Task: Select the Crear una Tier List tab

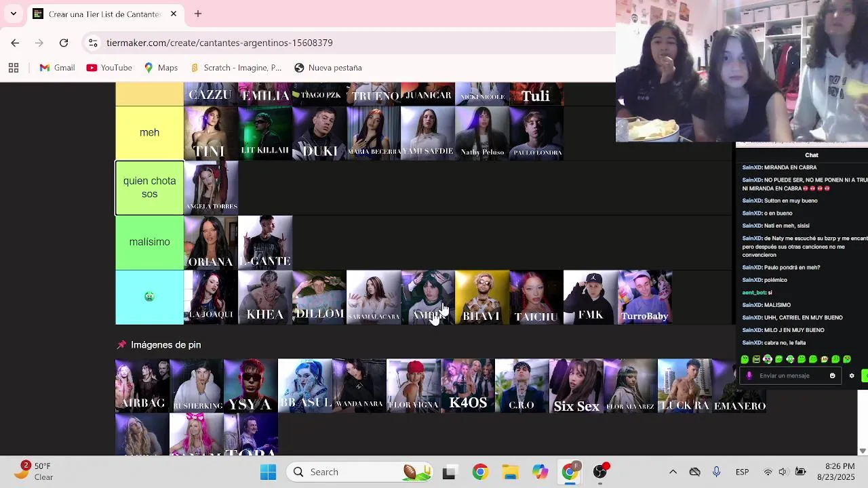Action: point(105,14)
